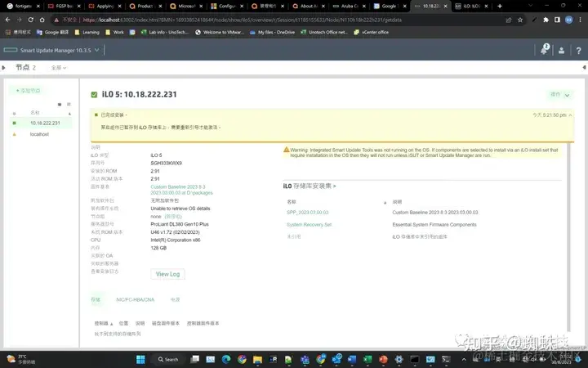Screen dimensions: 588x368
Task: Expand the left panel arrow beside 节点
Action: [x=4, y=68]
